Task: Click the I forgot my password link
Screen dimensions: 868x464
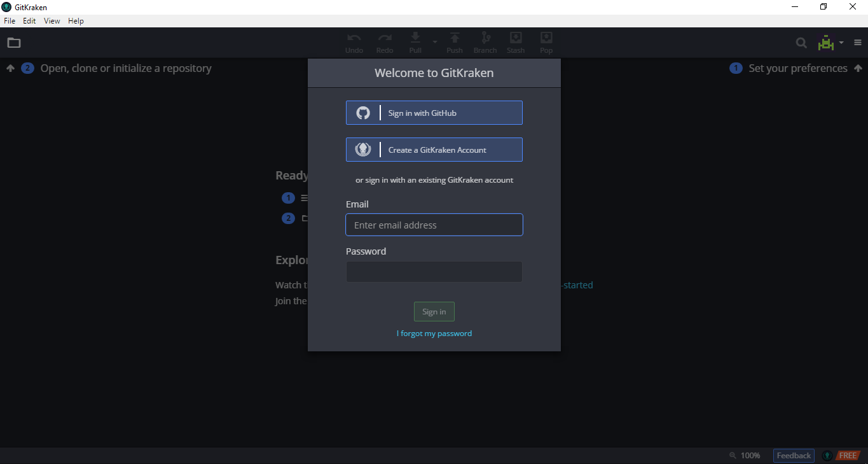Action: coord(434,333)
